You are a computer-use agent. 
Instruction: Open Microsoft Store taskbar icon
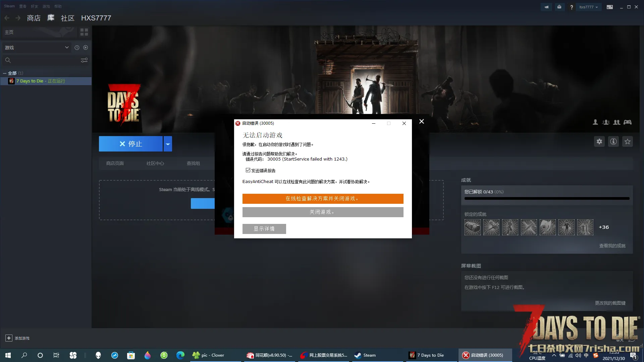click(x=131, y=355)
